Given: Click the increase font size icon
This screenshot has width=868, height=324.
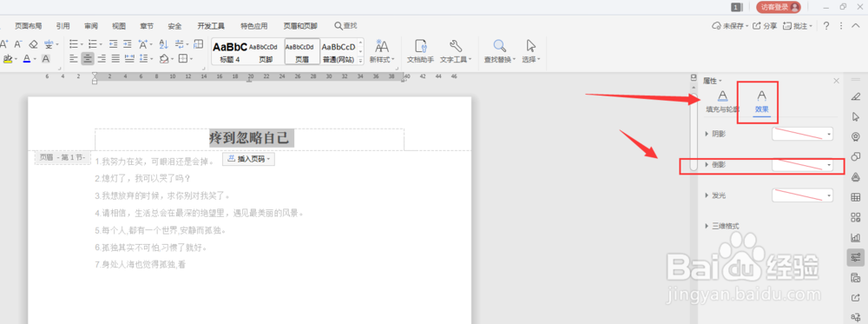Looking at the screenshot, I should pyautogui.click(x=3, y=43).
